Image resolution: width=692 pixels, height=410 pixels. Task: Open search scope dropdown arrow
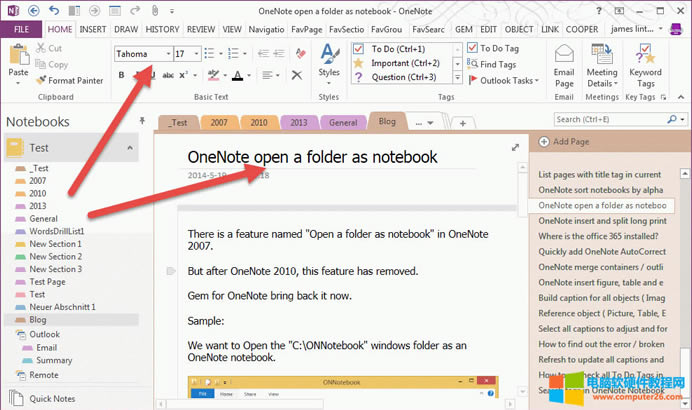point(683,119)
